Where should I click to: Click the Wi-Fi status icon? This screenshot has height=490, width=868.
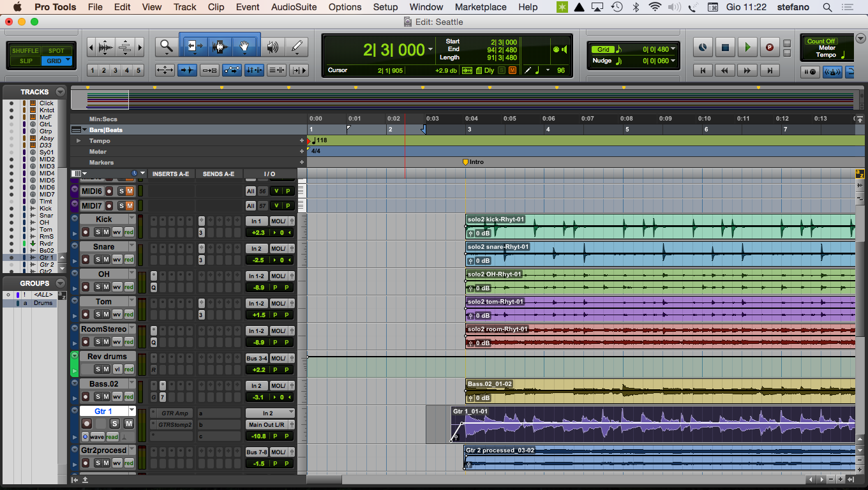[x=655, y=7]
